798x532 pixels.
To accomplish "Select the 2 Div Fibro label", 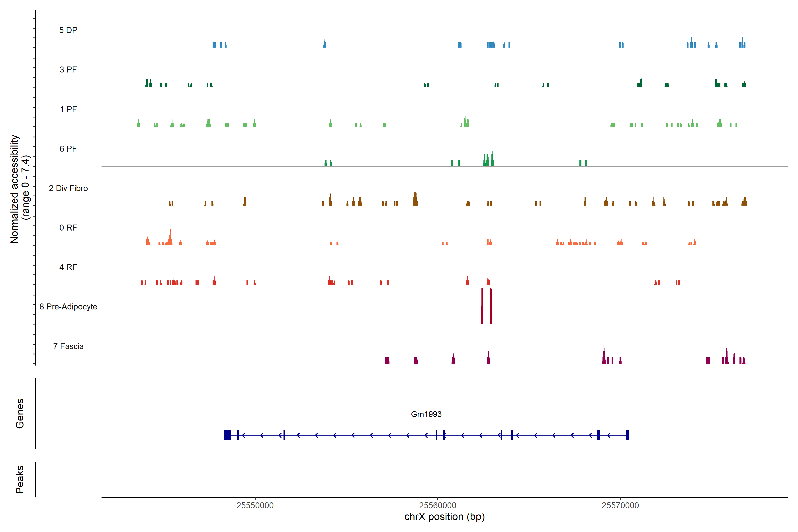I will pyautogui.click(x=68, y=188).
